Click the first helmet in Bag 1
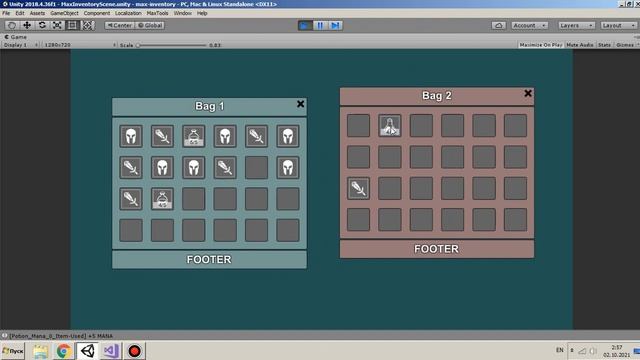640x360 pixels. click(131, 136)
